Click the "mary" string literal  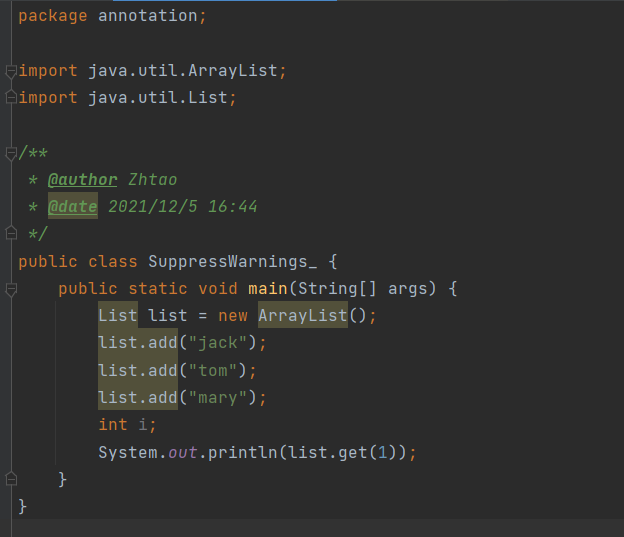[218, 398]
